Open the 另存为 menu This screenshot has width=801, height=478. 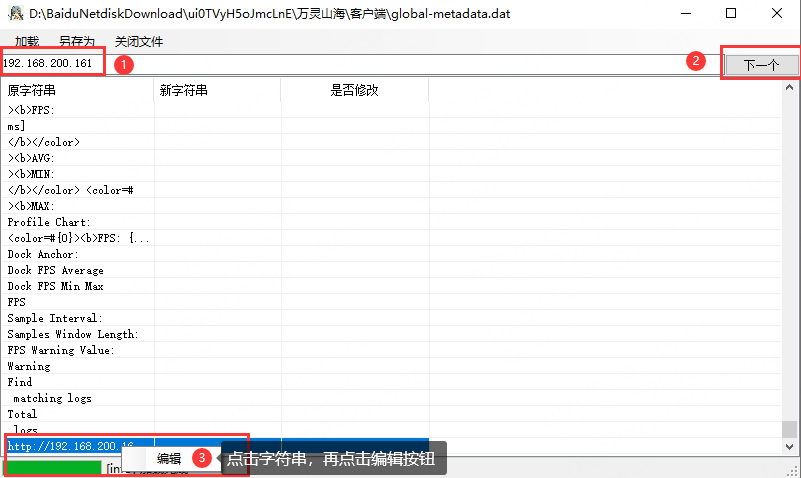(77, 41)
